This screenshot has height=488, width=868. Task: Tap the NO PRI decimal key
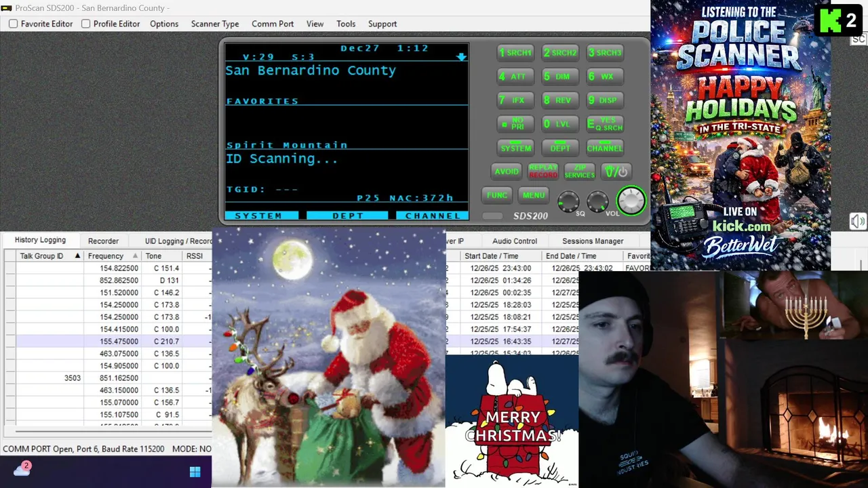tap(516, 125)
